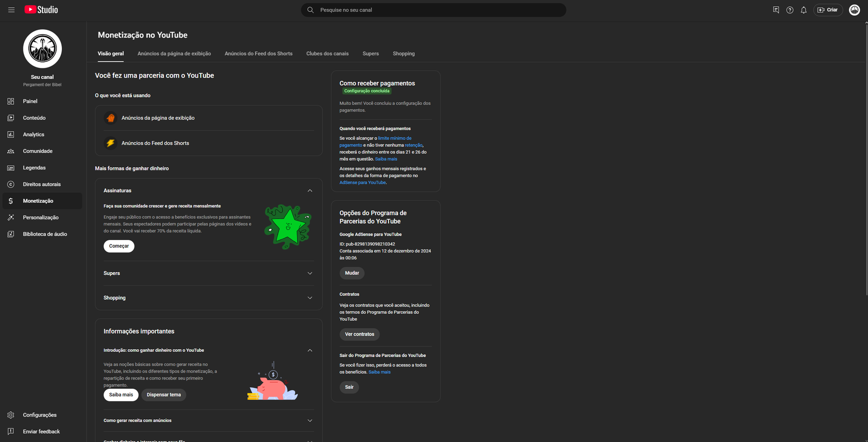
Task: Click the Sair button
Action: (x=349, y=387)
